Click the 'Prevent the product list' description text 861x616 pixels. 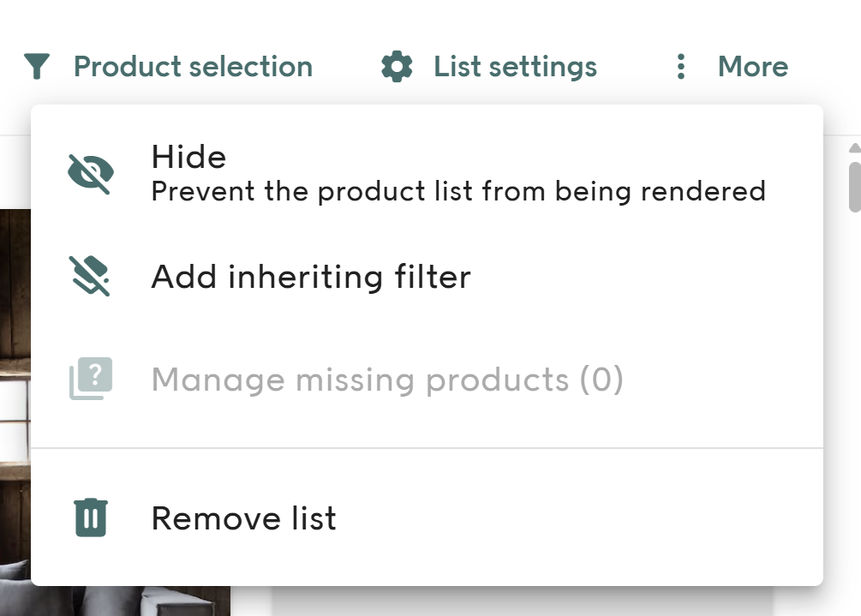pyautogui.click(x=458, y=191)
